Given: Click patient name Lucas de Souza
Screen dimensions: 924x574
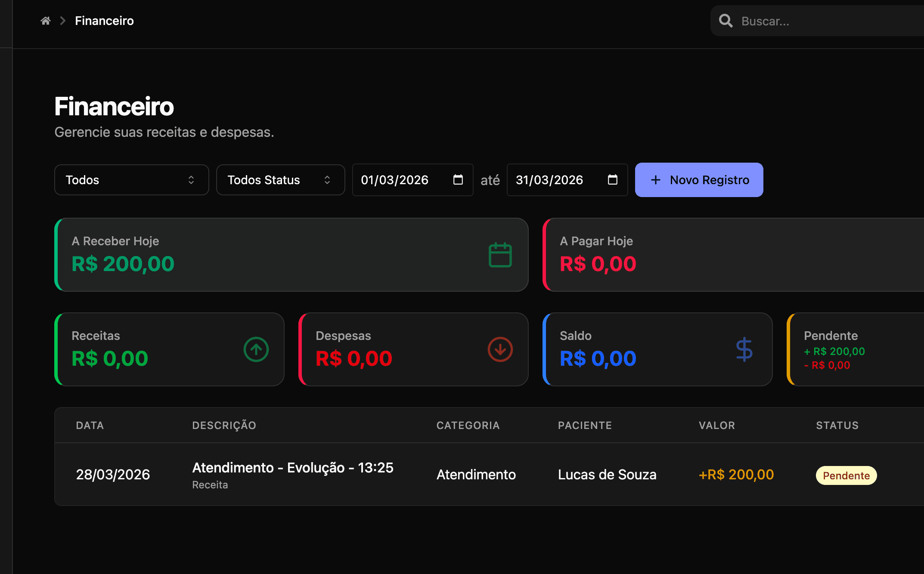Looking at the screenshot, I should [607, 474].
